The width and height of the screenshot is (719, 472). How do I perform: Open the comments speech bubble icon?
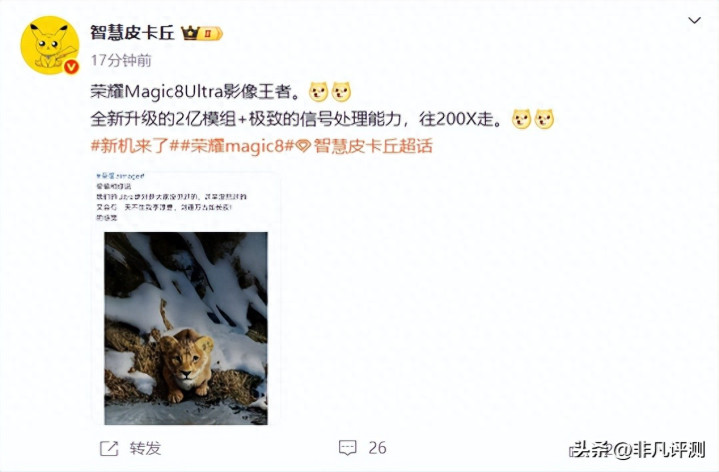click(348, 448)
